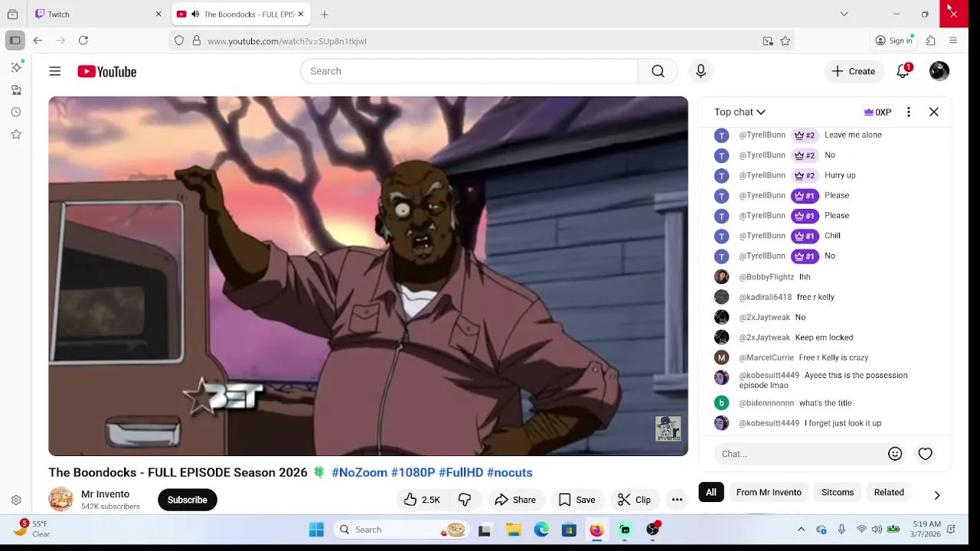This screenshot has width=980, height=551.
Task: Select the Sitcoms chip
Action: [x=838, y=492]
